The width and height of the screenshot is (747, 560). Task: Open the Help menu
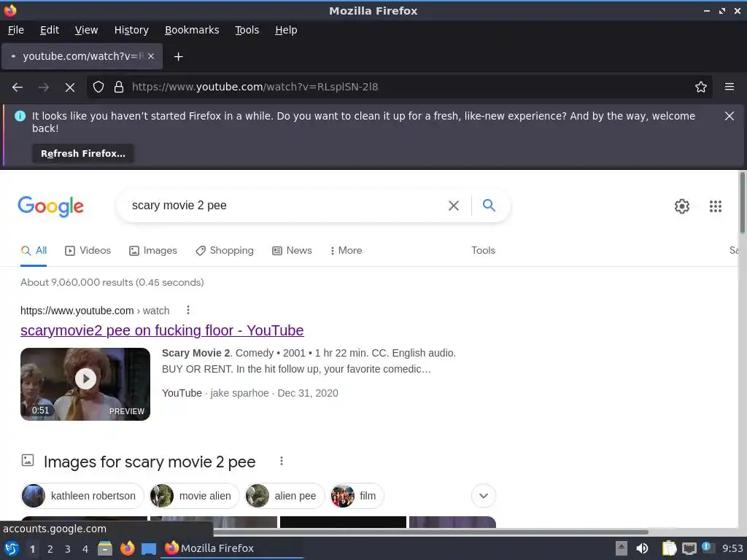[x=286, y=30]
